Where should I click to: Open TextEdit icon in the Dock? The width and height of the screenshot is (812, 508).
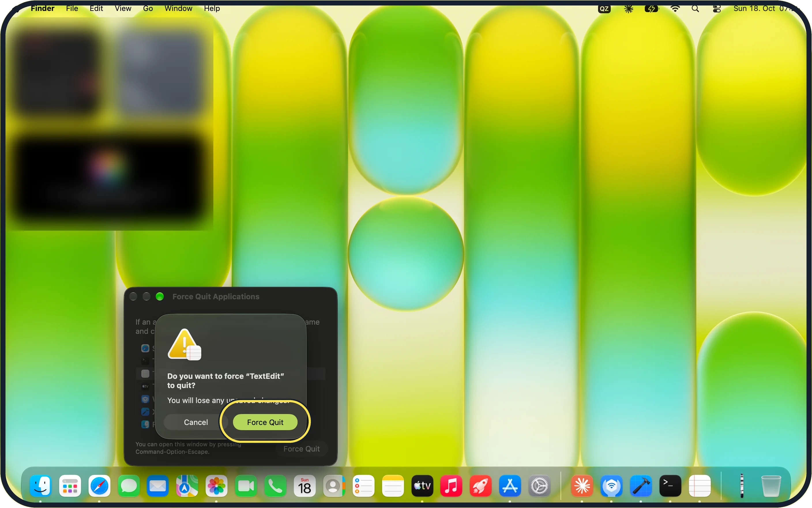tap(700, 486)
